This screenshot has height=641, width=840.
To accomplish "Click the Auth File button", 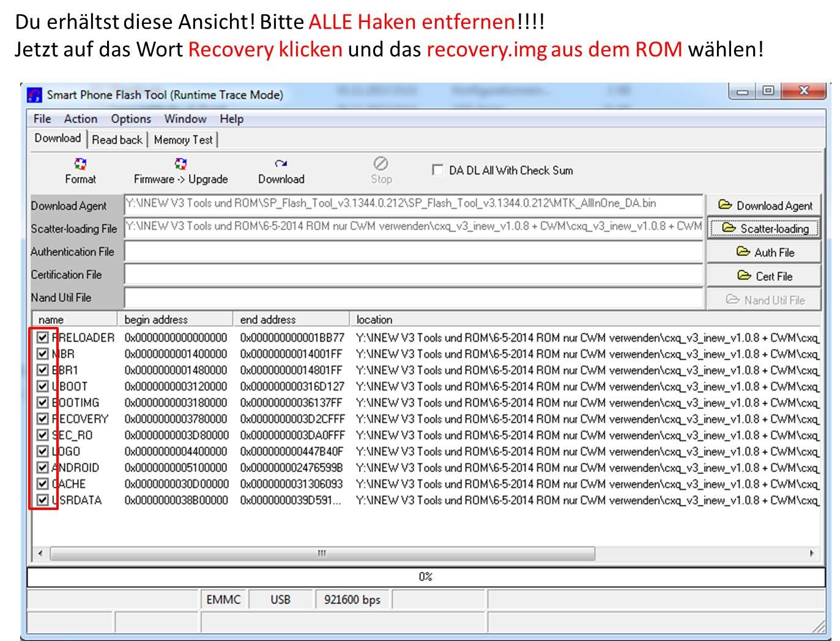I will (765, 252).
